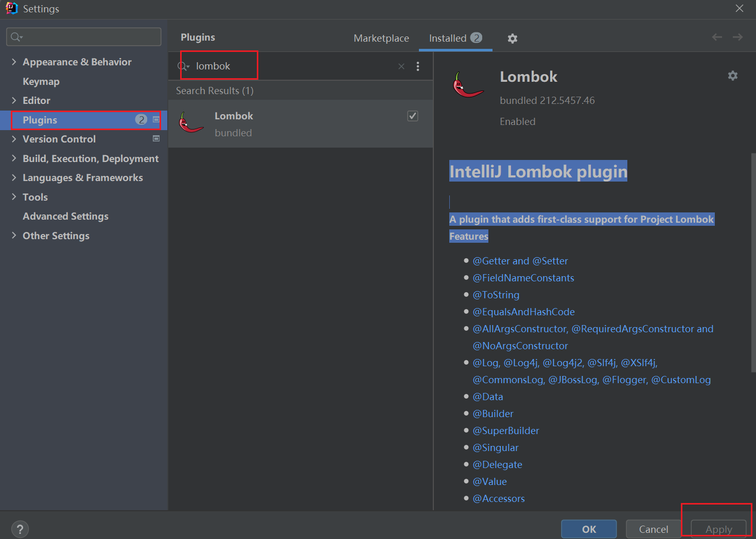Click the 'Enabled' status text
756x539 pixels.
tap(517, 121)
